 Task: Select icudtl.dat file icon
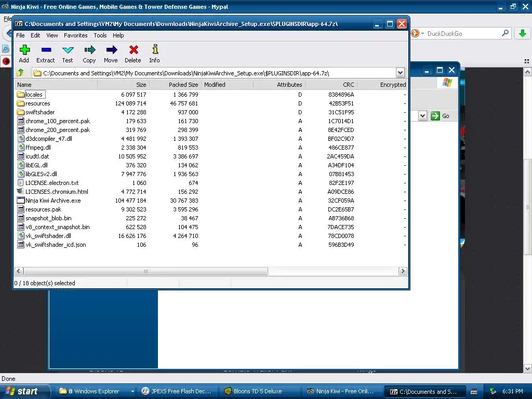(x=21, y=156)
